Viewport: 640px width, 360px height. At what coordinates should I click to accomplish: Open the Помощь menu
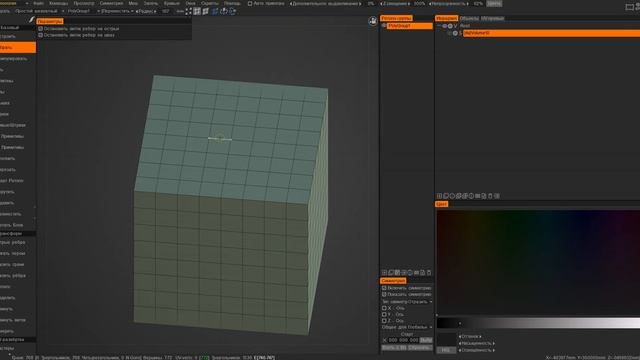(x=232, y=3)
